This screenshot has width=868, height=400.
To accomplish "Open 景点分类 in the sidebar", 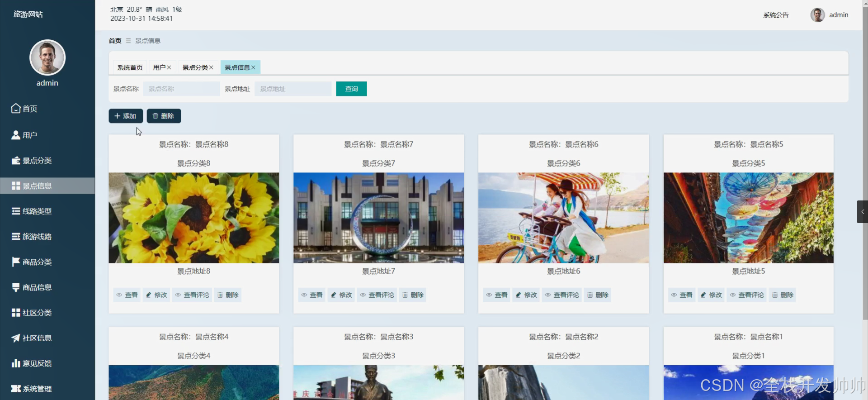I will (x=47, y=161).
